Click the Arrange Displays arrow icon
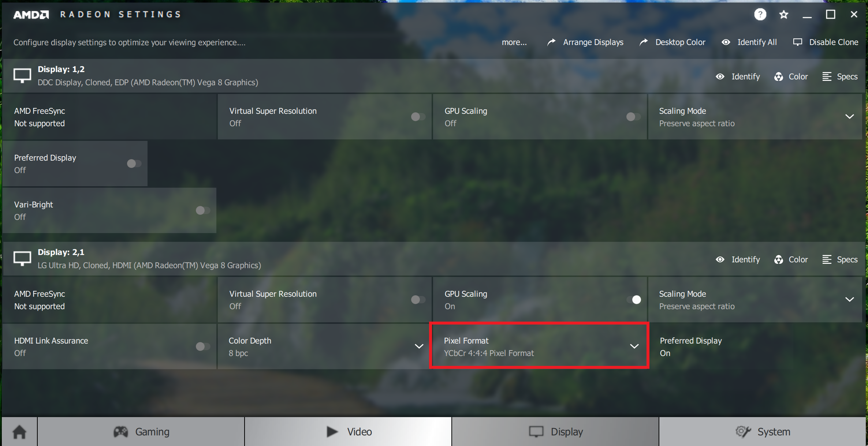The height and width of the screenshot is (446, 868). [x=551, y=42]
